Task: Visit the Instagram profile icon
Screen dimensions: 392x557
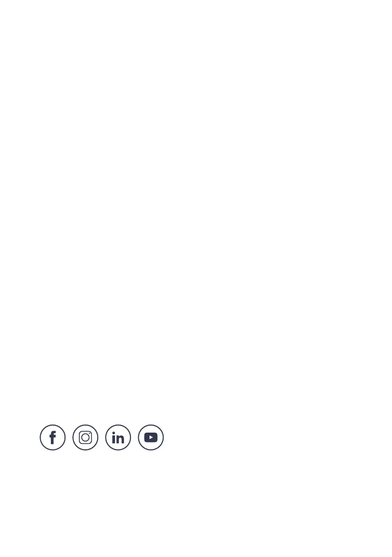Action: [x=85, y=437]
